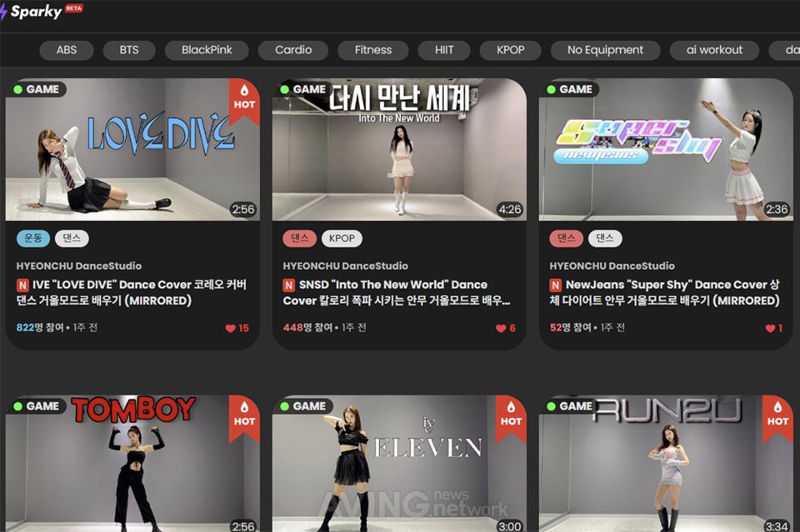Open NewJeans "Super Shy" Dance Cover title
This screenshot has width=800, height=532.
[665, 292]
